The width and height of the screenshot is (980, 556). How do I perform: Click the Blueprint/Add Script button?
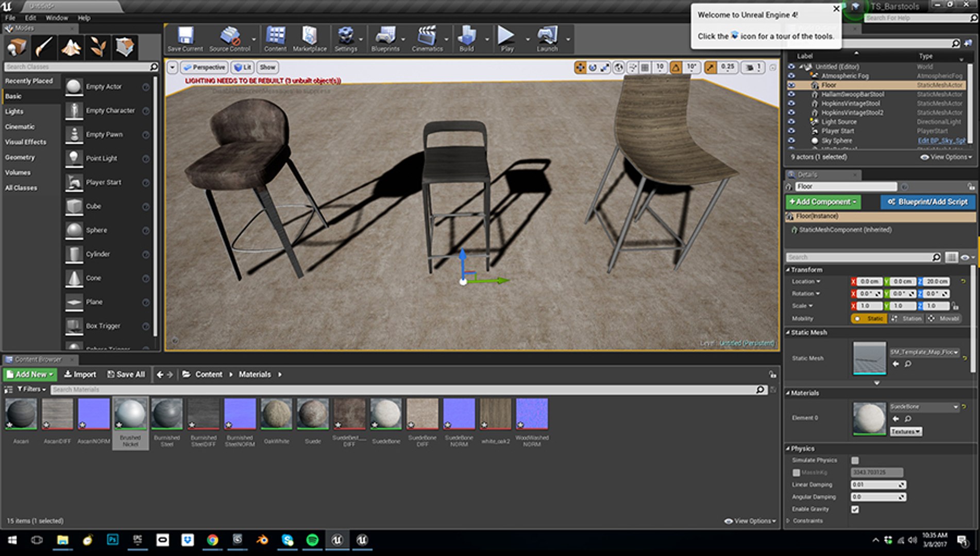927,202
